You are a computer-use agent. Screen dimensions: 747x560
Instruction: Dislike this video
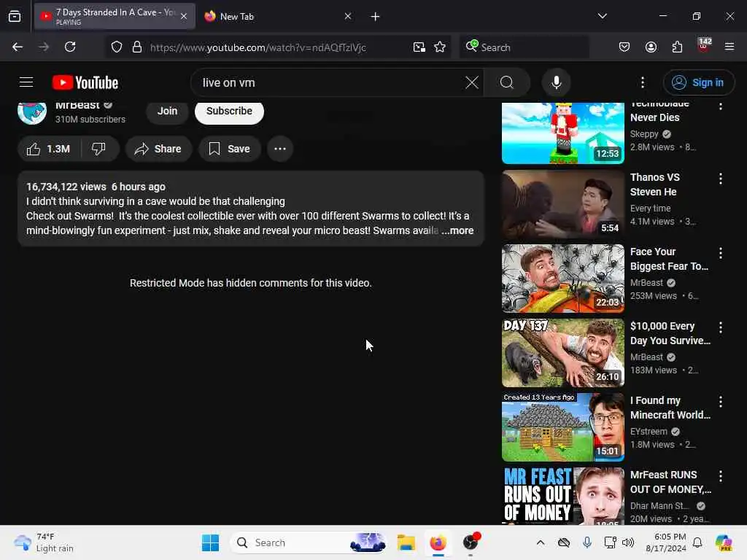tap(99, 149)
